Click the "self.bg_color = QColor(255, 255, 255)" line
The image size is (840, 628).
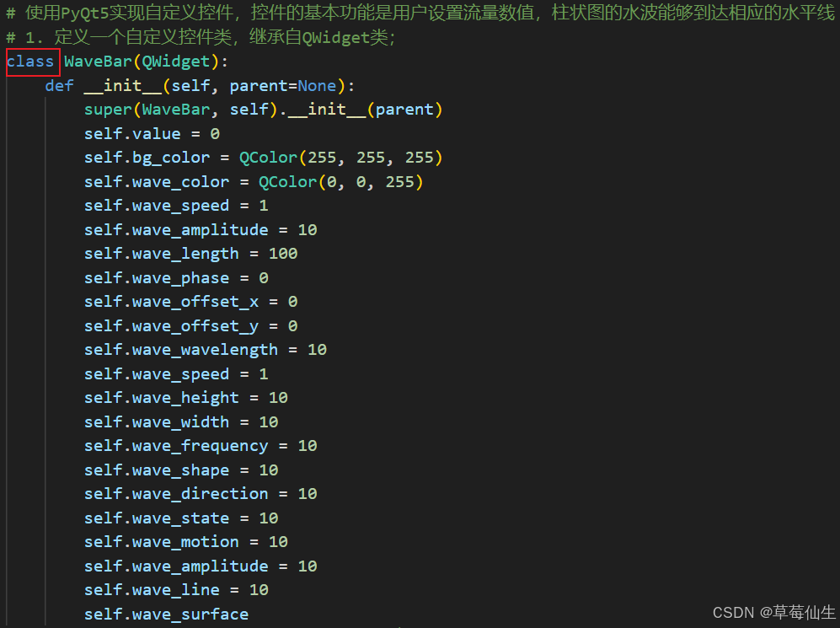264,158
